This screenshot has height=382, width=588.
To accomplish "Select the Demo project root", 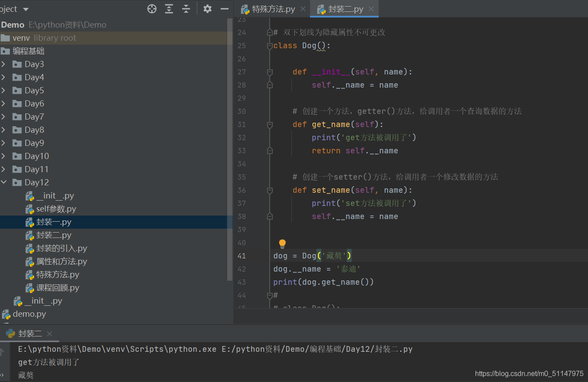I will click(13, 25).
